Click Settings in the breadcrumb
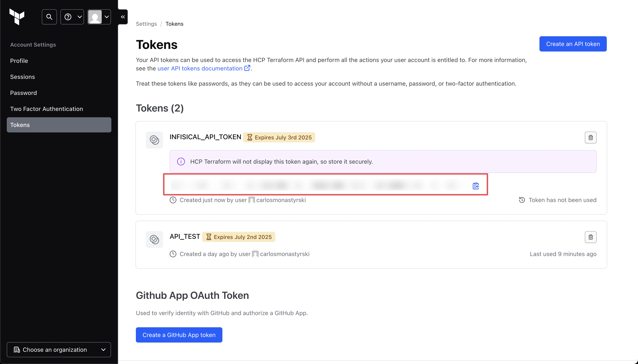Screen dimensions: 638x364 pos(146,24)
